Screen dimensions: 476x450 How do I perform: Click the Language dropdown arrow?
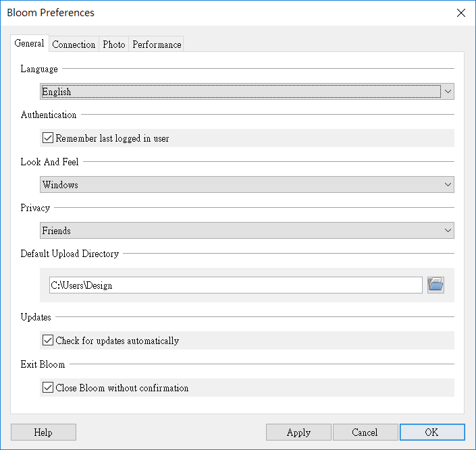[448, 91]
